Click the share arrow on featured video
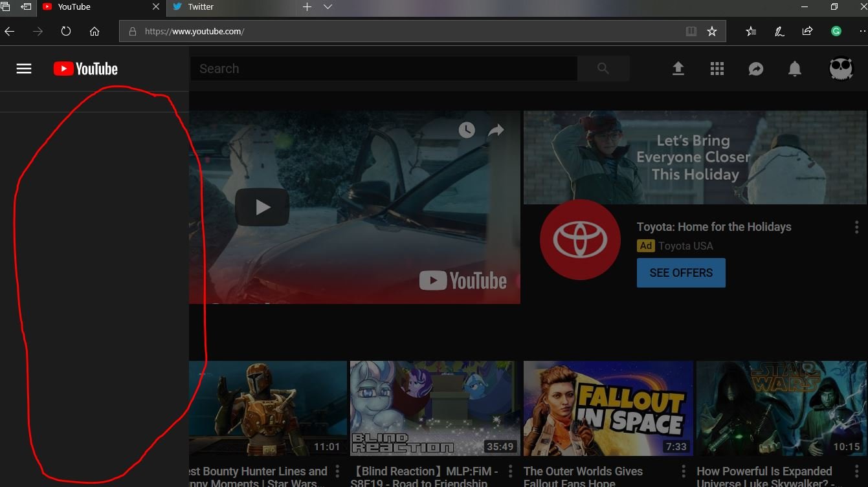 coord(496,130)
